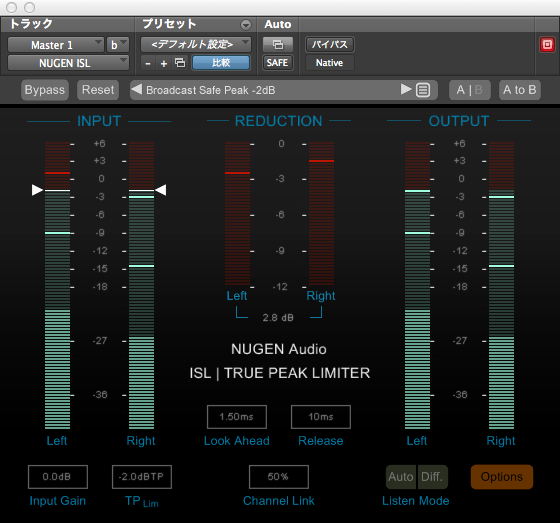Open the preset list menu icon
This screenshot has width=560, height=523.
423,90
